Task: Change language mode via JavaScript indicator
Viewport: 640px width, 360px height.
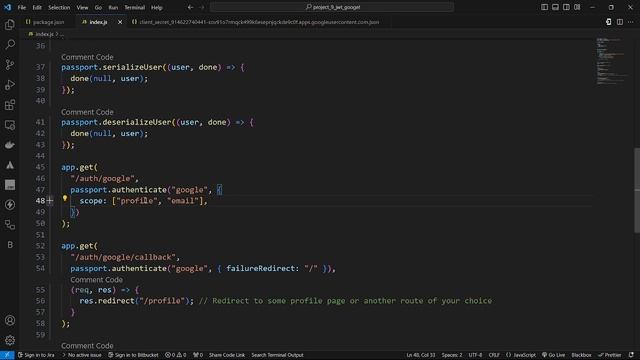Action: [x=521, y=355]
